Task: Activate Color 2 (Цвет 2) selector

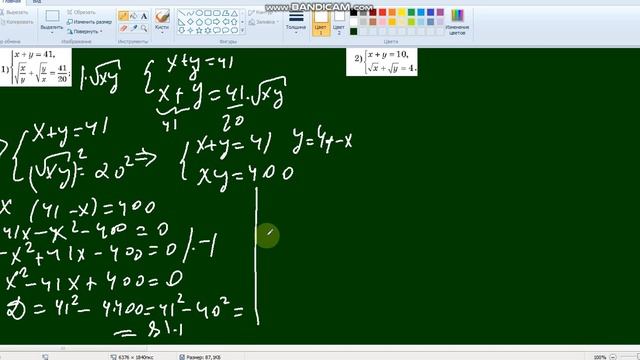Action: 339,22
